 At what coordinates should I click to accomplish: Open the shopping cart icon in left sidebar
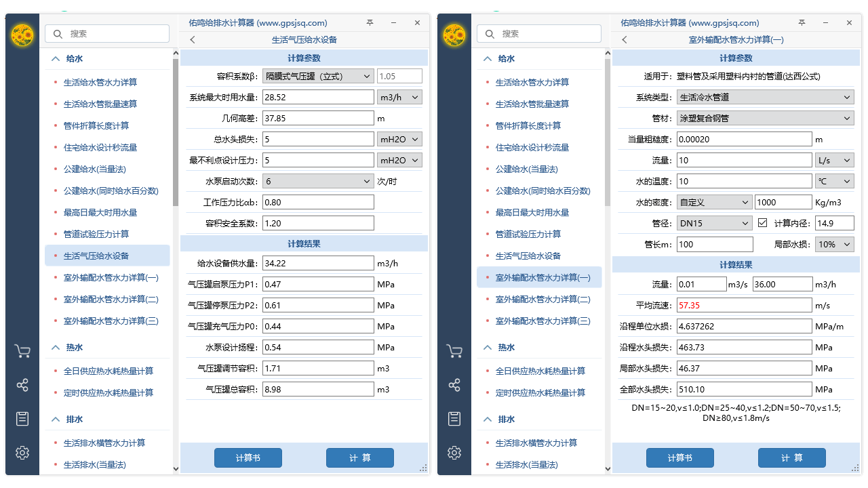click(22, 350)
